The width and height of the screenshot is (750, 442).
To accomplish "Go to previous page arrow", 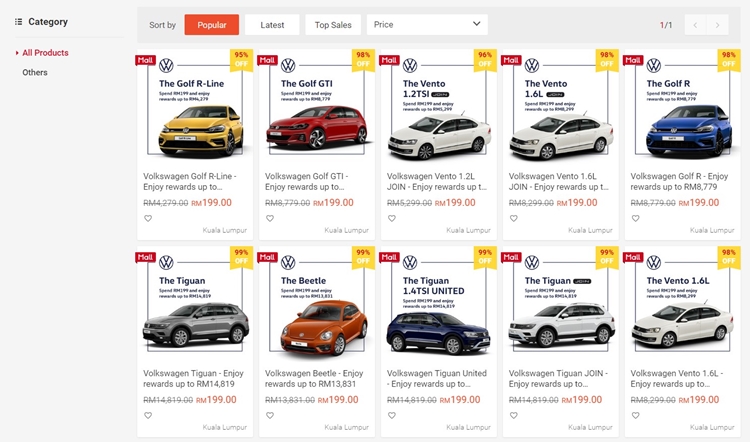I will (695, 25).
